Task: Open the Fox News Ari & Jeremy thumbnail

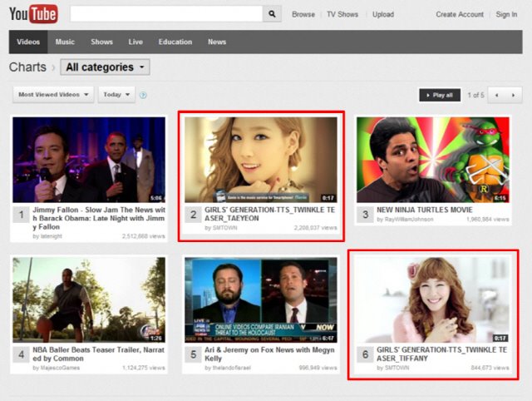Action: pyautogui.click(x=261, y=300)
